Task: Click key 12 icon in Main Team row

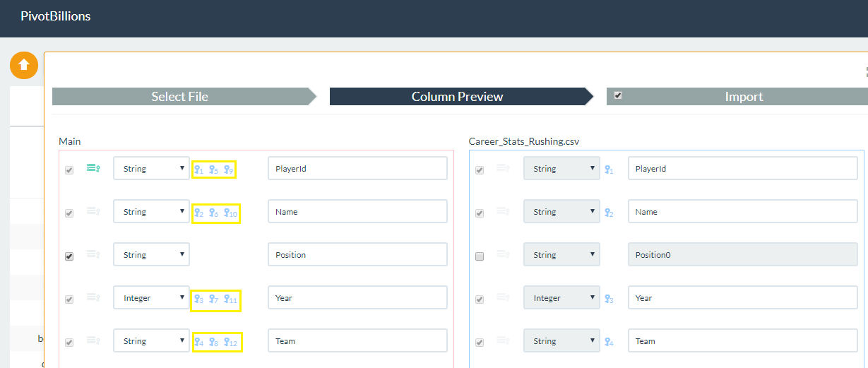Action: [x=231, y=342]
